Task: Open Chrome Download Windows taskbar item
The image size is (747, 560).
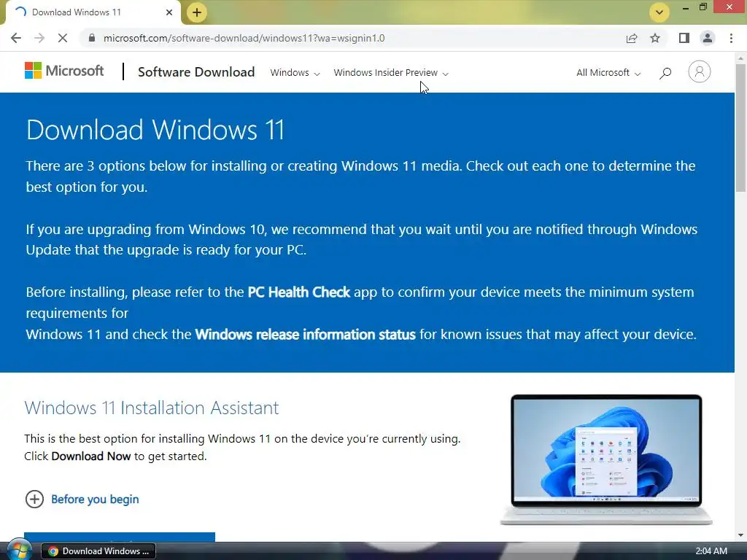Action: tap(98, 551)
